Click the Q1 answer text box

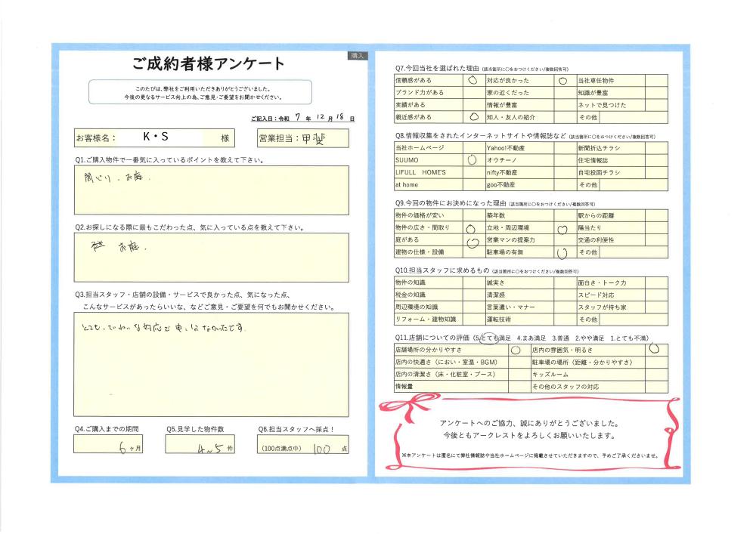(x=212, y=190)
